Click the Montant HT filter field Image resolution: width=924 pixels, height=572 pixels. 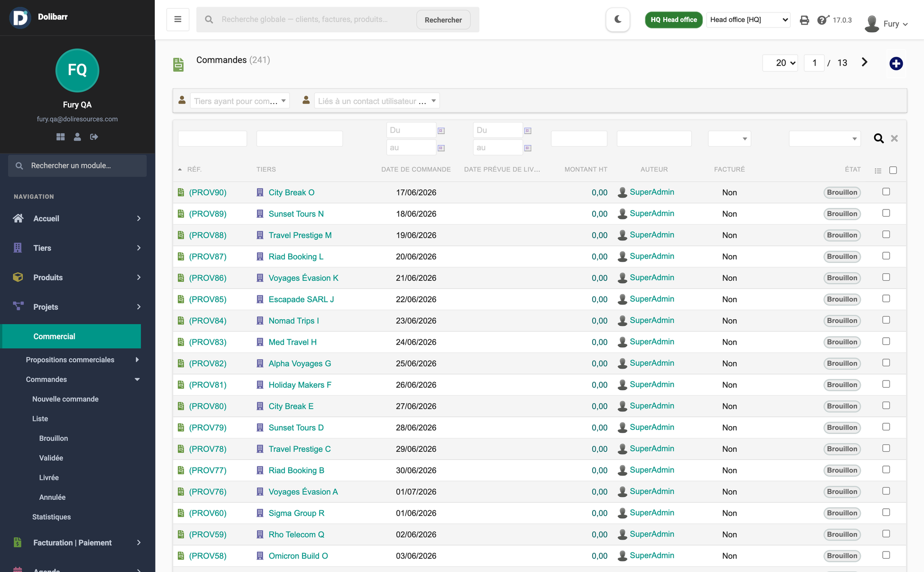(x=579, y=139)
